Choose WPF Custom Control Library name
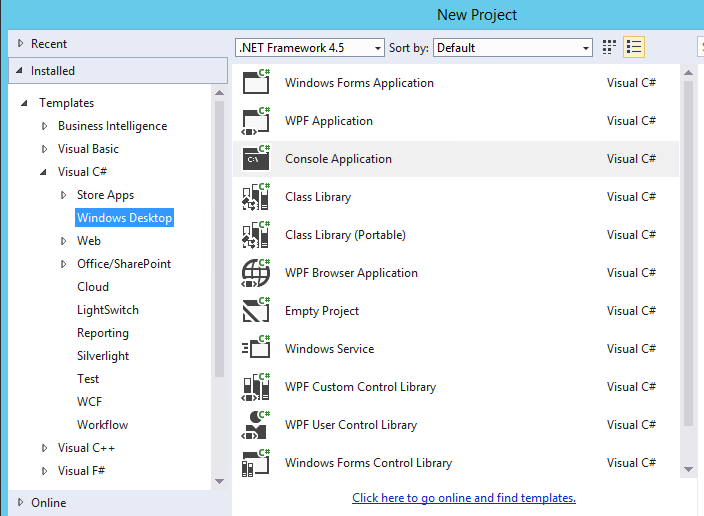Viewport: 704px width, 516px height. (361, 387)
